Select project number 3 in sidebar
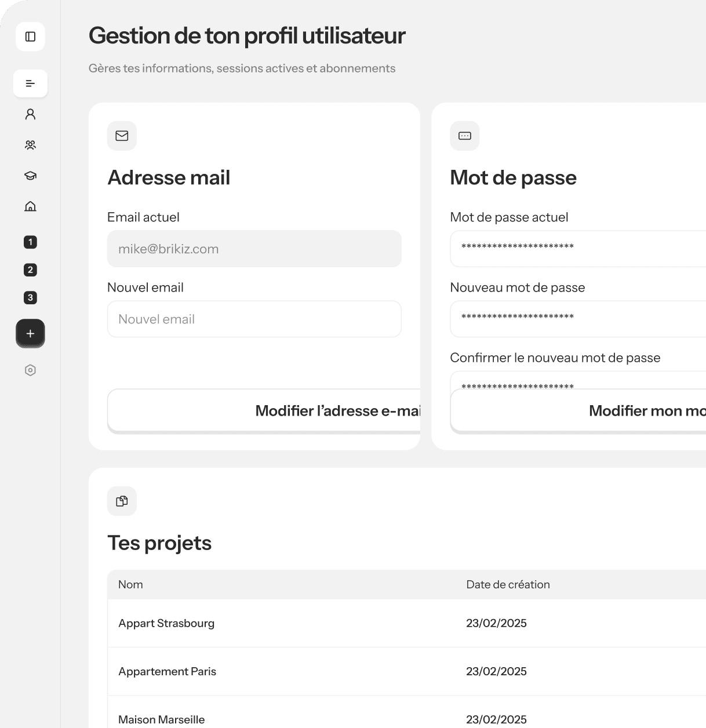This screenshot has width=706, height=728. (30, 298)
